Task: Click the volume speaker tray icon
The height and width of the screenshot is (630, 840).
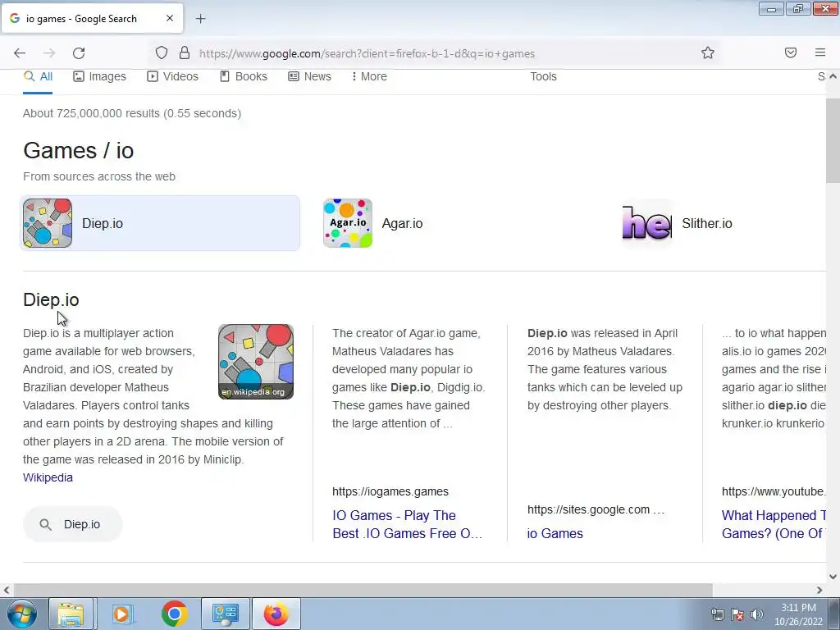Action: pos(757,614)
